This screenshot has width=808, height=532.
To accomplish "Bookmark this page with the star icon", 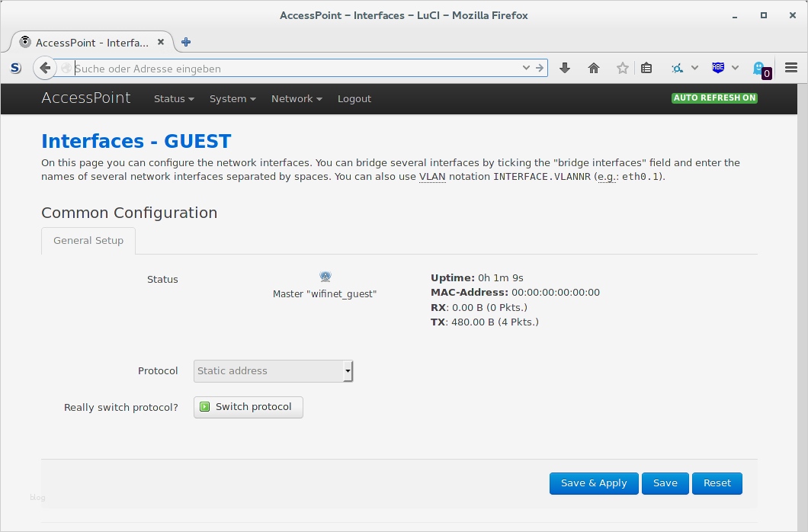I will point(622,68).
